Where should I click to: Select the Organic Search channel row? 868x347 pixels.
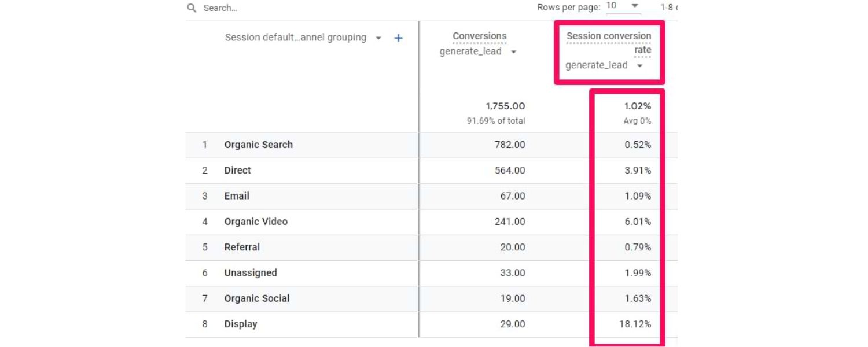coord(258,145)
